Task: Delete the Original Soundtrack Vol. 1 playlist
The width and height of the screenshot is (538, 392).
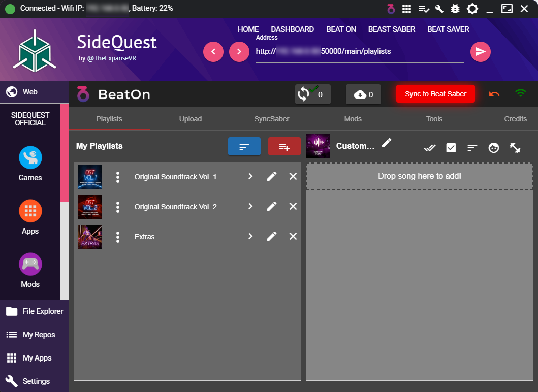Action: [x=293, y=176]
